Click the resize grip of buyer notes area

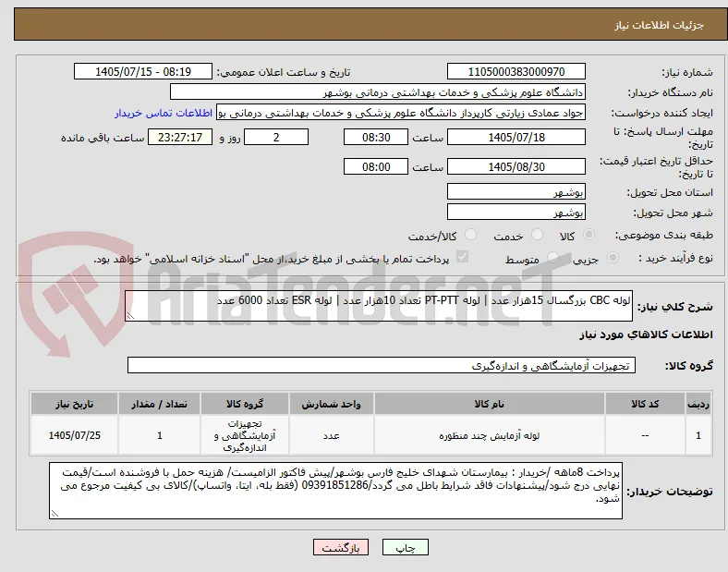pyautogui.click(x=55, y=514)
